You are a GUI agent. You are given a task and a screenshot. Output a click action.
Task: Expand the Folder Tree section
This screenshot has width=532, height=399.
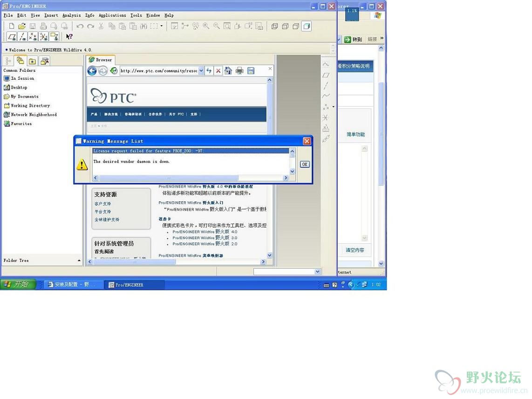79,261
